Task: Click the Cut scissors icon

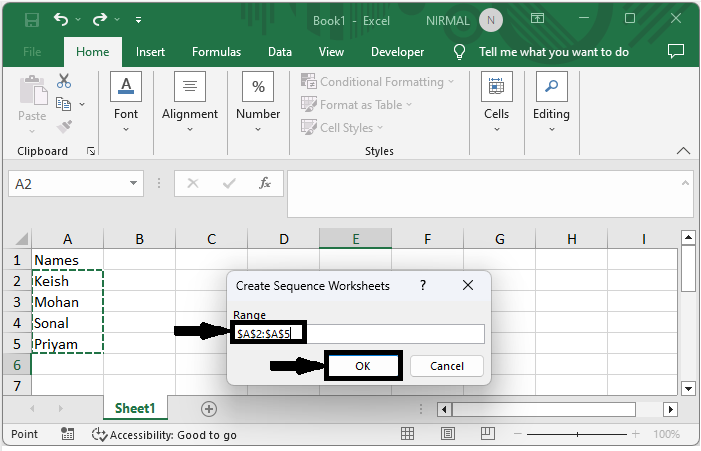Action: click(64, 81)
